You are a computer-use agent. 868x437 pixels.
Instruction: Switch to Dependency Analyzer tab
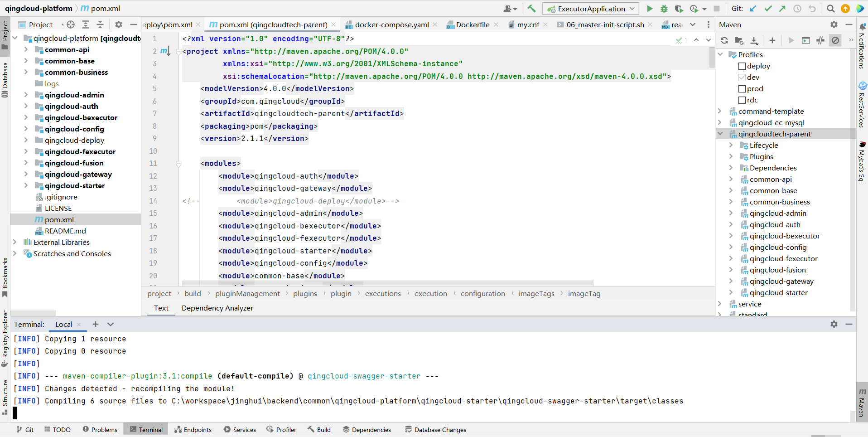pos(217,308)
